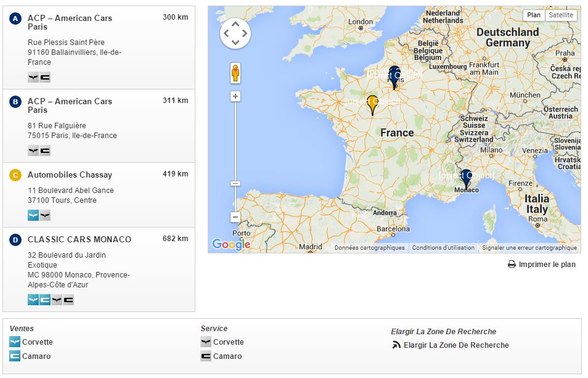588x378 pixels.
Task: Click Elargir La Zone De Recherche link
Action: tap(455, 345)
